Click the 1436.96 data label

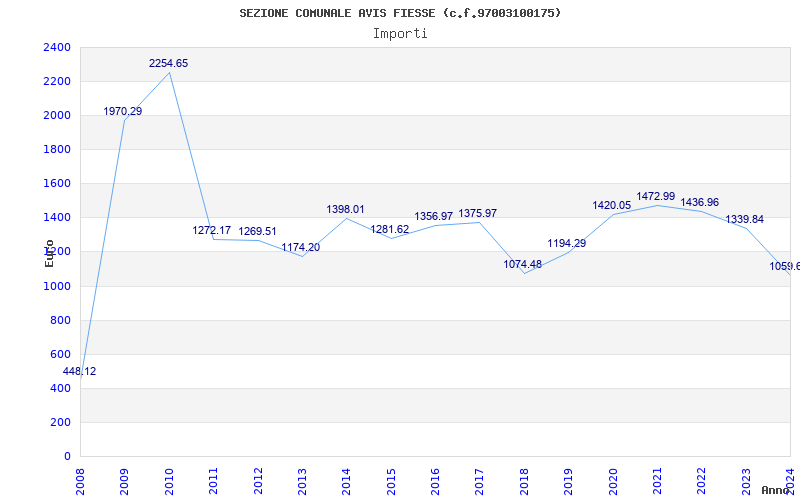point(699,203)
